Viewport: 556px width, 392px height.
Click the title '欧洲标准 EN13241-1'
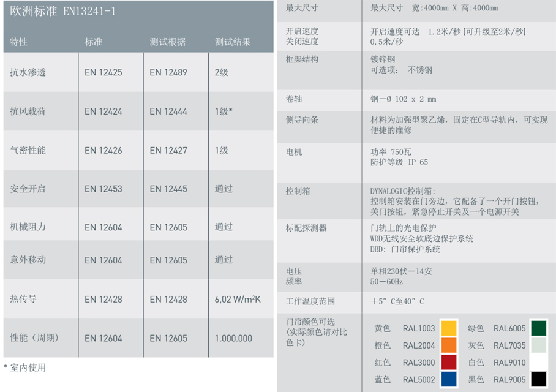click(x=62, y=12)
